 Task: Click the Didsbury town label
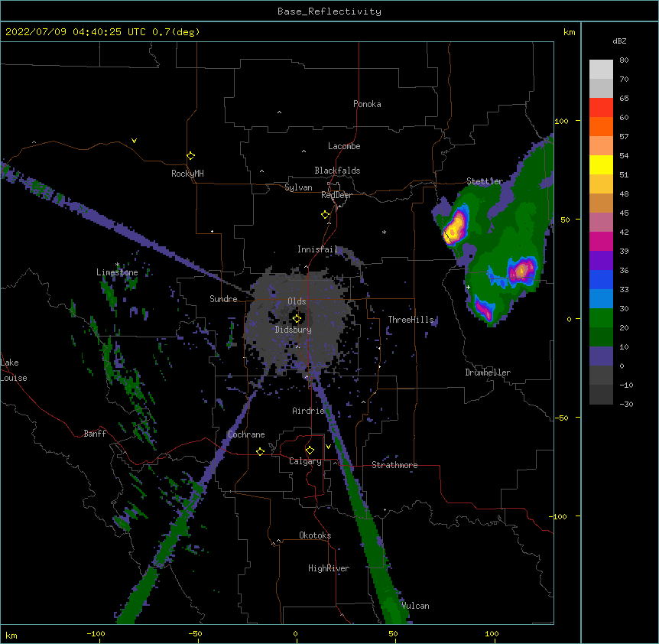294,330
